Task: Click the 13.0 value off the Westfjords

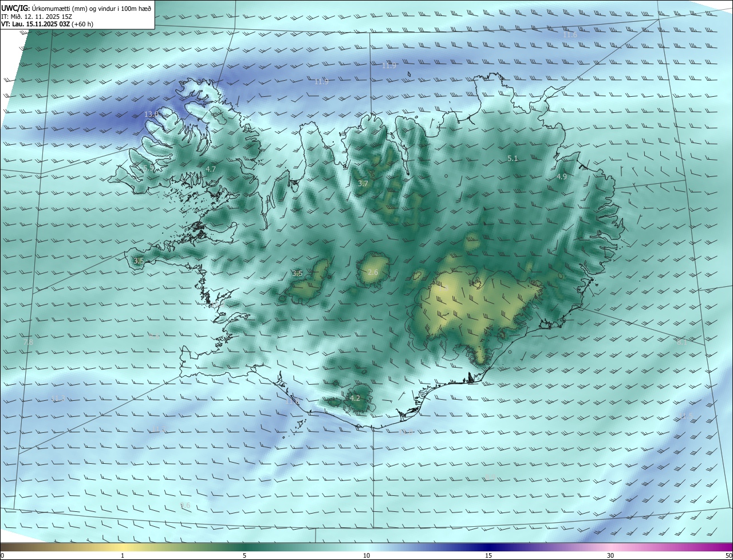Action: pos(151,115)
